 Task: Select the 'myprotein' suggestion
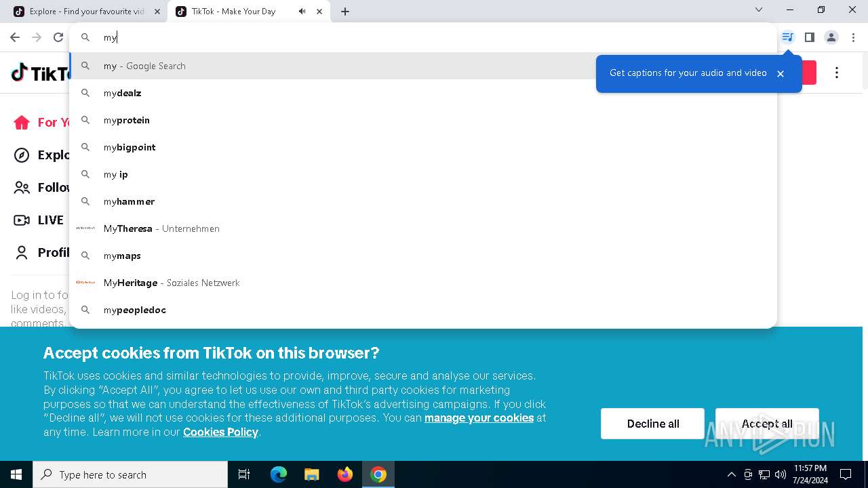tap(423, 120)
